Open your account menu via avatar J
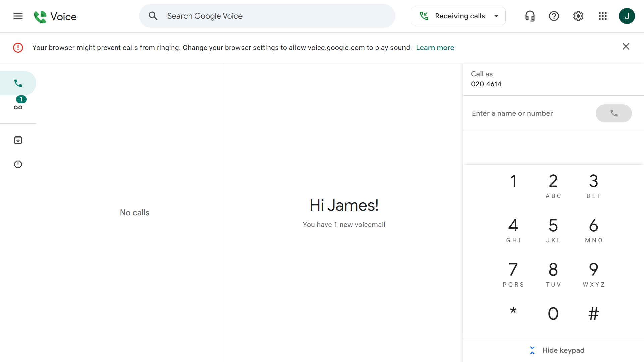This screenshot has height=362, width=644. [627, 16]
